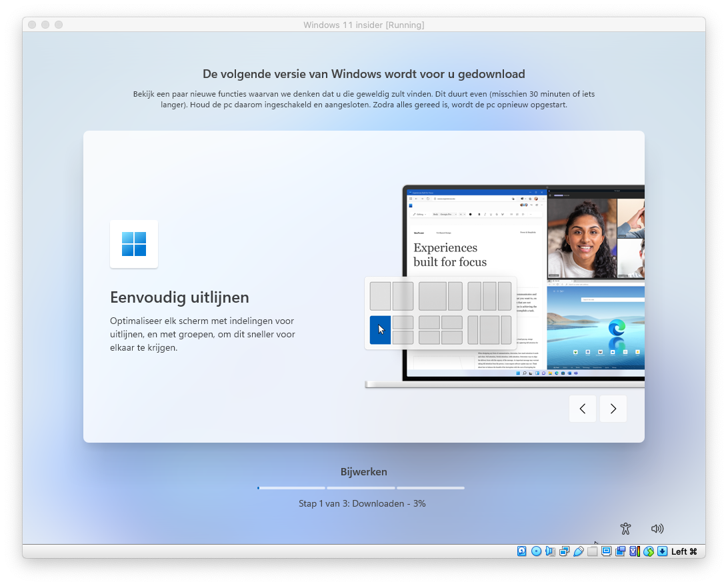Go to the next feature slide
The height and width of the screenshot is (586, 728).
[613, 409]
